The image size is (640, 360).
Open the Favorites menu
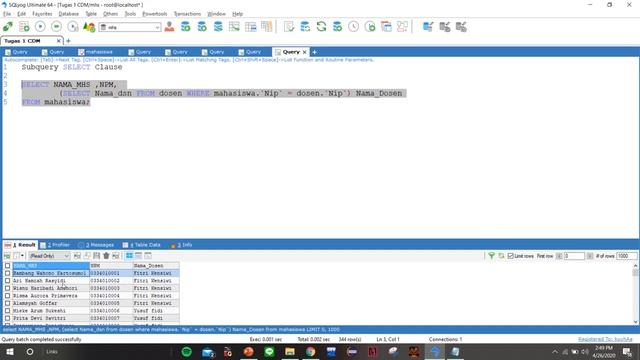42,14
